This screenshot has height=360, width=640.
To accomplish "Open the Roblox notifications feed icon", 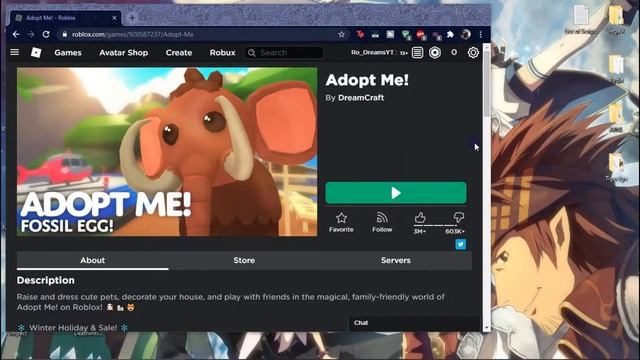I will click(418, 52).
